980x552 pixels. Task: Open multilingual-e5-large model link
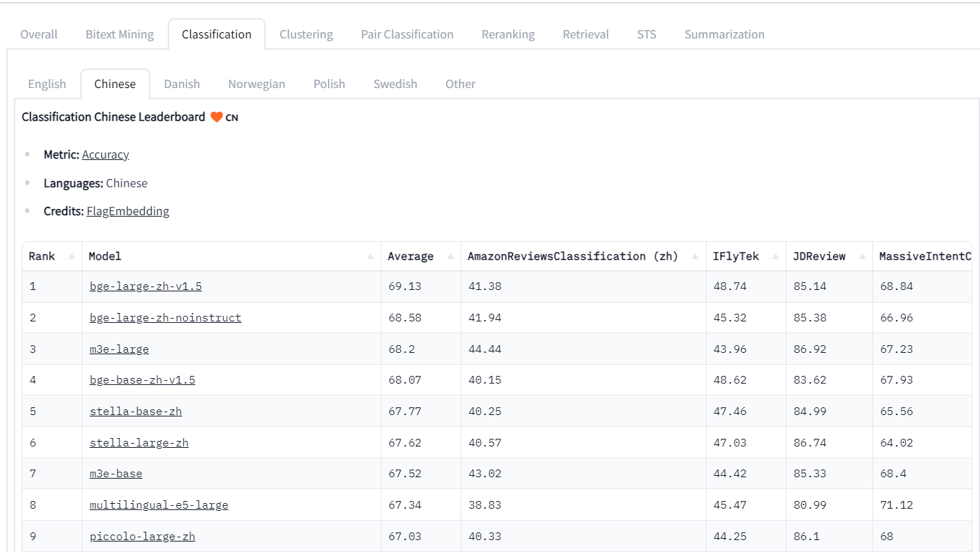(159, 505)
